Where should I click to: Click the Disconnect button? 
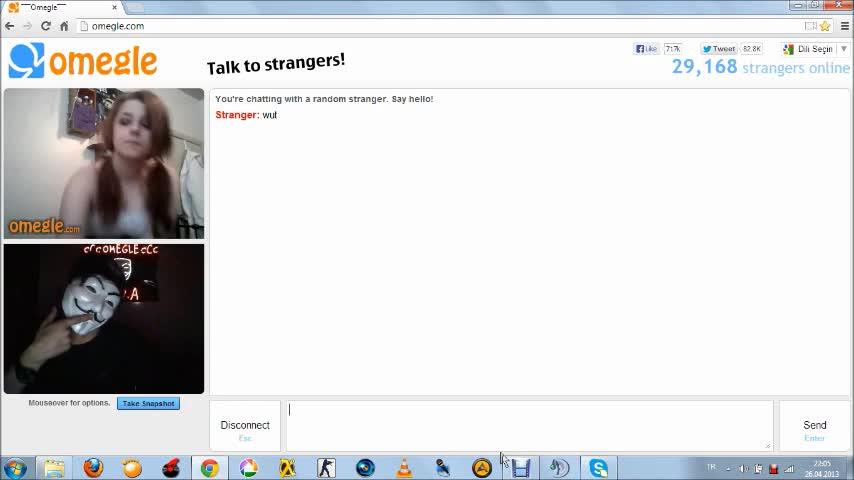click(x=245, y=426)
